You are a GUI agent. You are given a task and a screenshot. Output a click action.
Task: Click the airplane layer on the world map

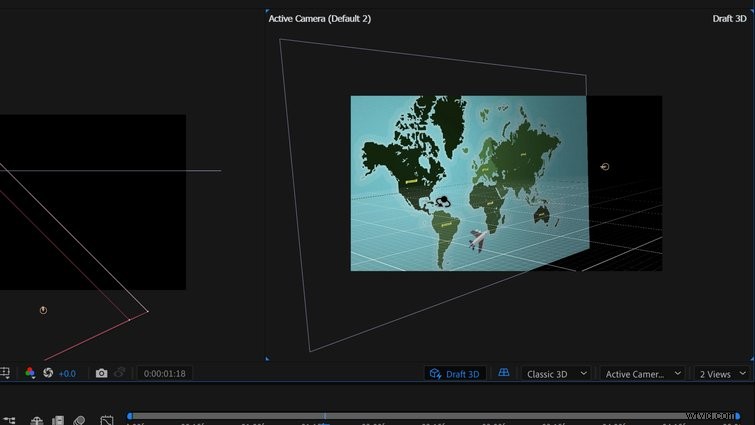coord(478,240)
